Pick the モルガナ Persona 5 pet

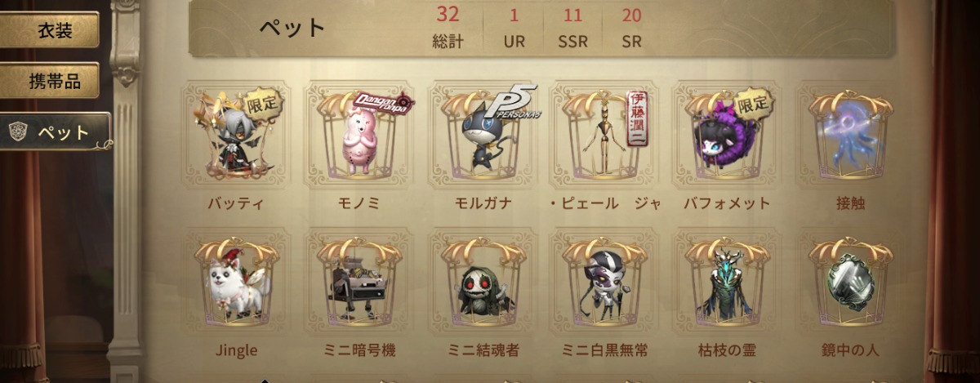(x=482, y=135)
